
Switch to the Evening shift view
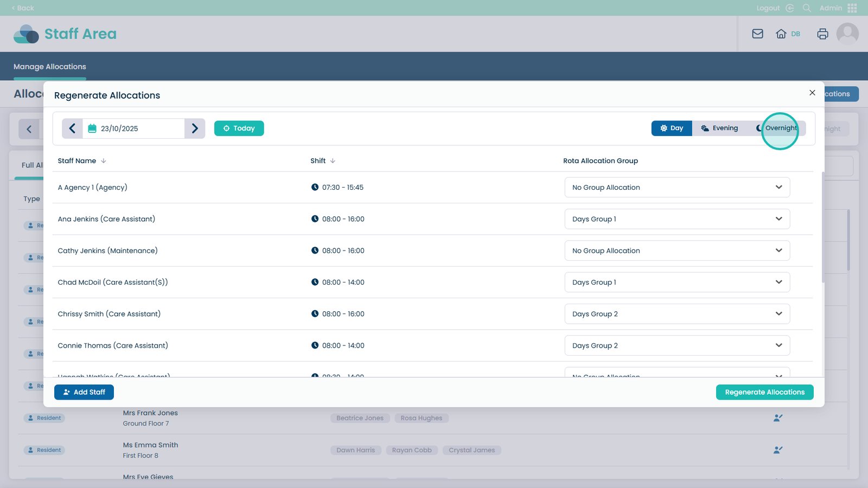(x=719, y=129)
